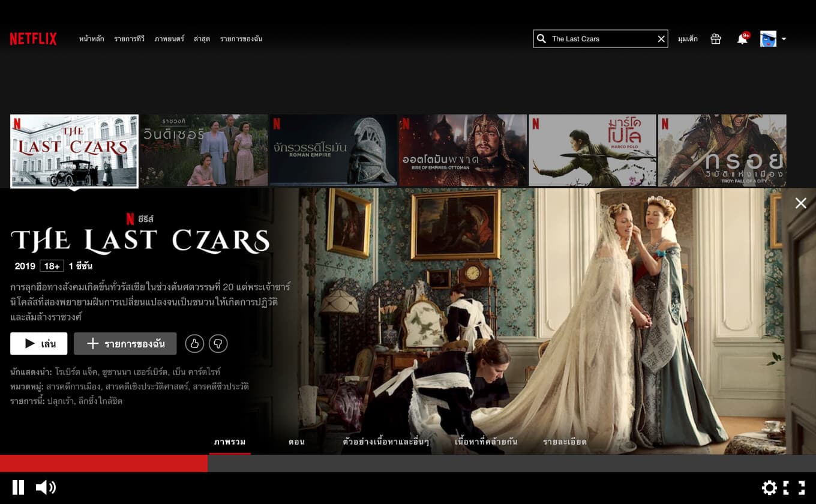This screenshot has width=816, height=504.
Task: Click the ใกล้ชิด mood tag
Action: [x=111, y=401]
